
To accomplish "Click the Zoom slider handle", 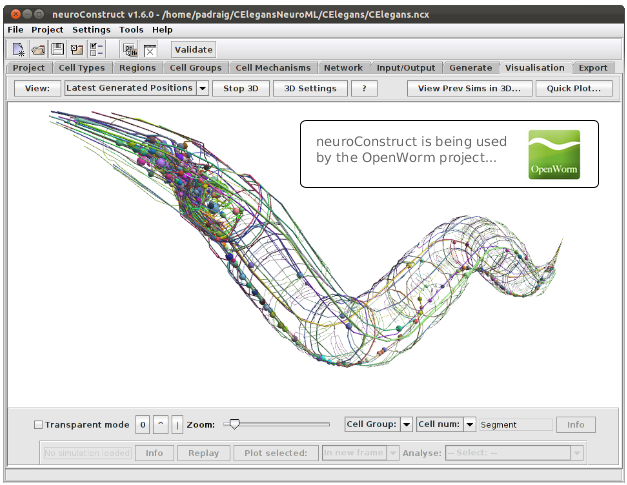I will pos(234,424).
